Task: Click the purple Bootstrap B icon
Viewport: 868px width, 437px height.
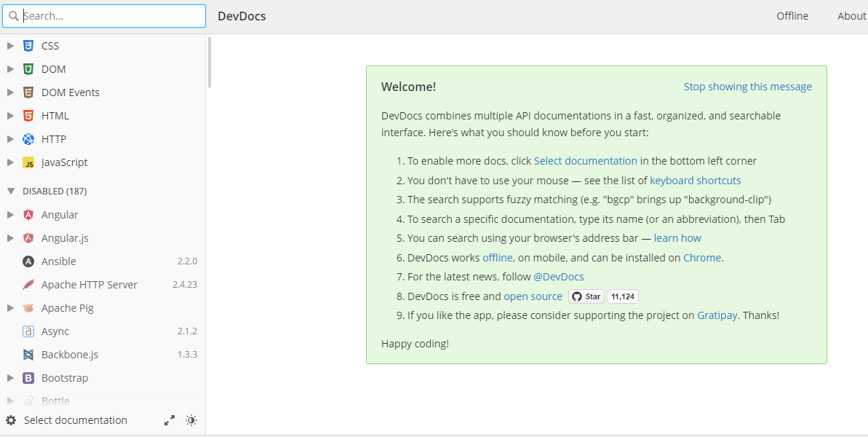Action: coord(28,378)
